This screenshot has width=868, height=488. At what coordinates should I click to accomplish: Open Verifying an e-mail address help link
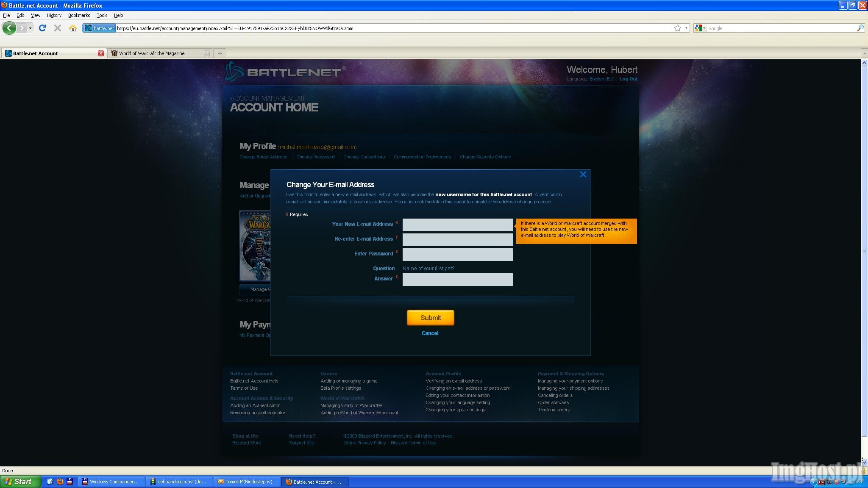[453, 381]
